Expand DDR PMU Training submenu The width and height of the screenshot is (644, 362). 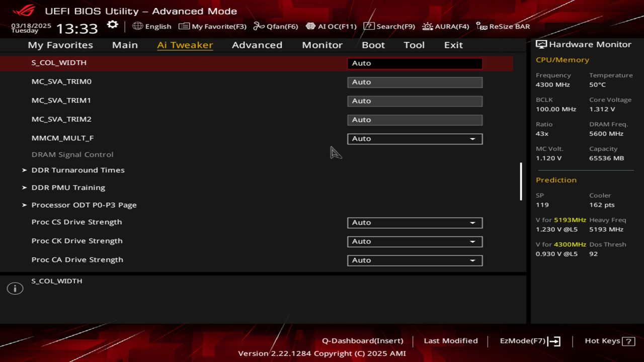68,188
